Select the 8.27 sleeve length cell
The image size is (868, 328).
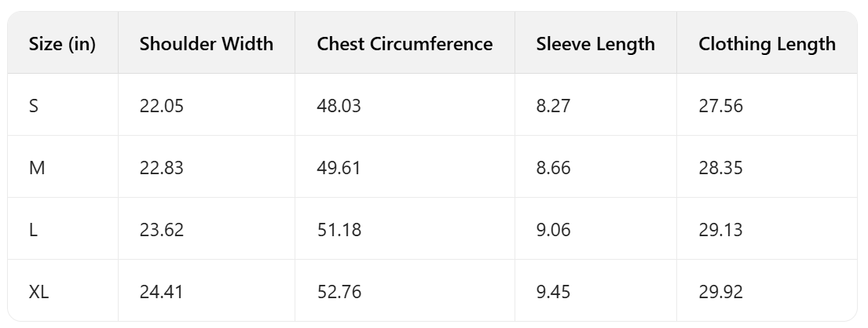coord(553,106)
